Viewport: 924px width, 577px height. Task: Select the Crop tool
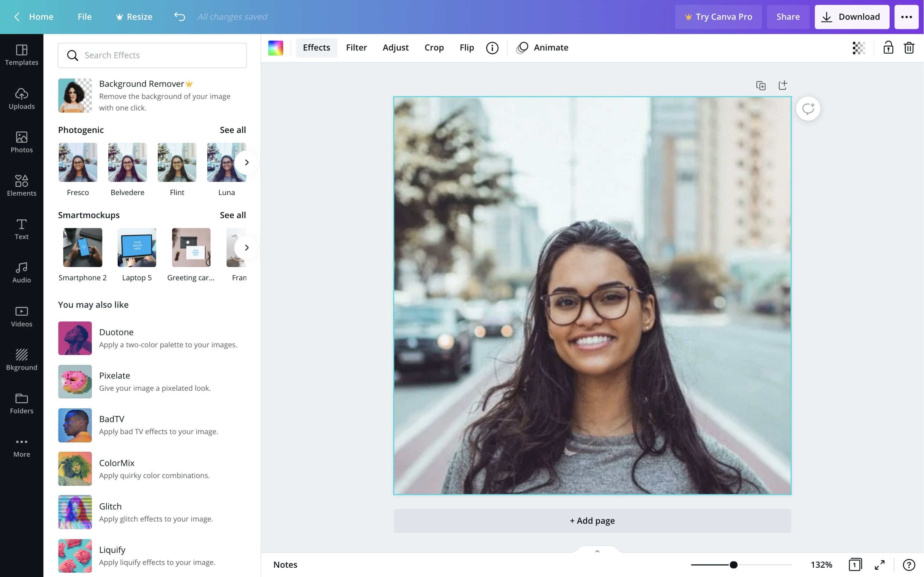point(434,47)
